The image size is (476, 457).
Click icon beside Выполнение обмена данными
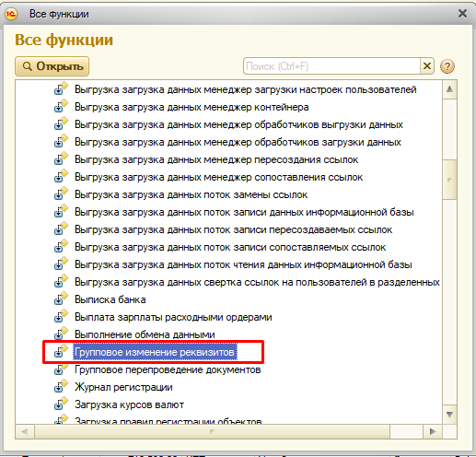(x=61, y=334)
